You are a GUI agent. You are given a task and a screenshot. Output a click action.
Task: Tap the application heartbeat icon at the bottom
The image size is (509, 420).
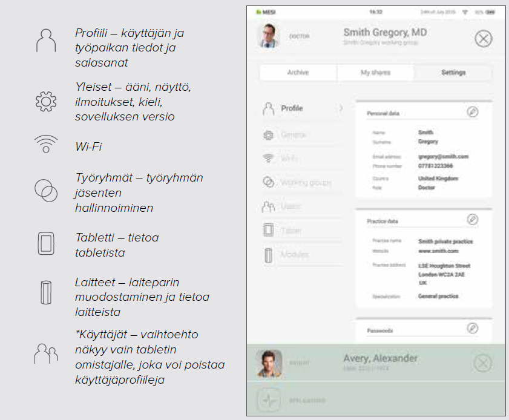pos(269,400)
